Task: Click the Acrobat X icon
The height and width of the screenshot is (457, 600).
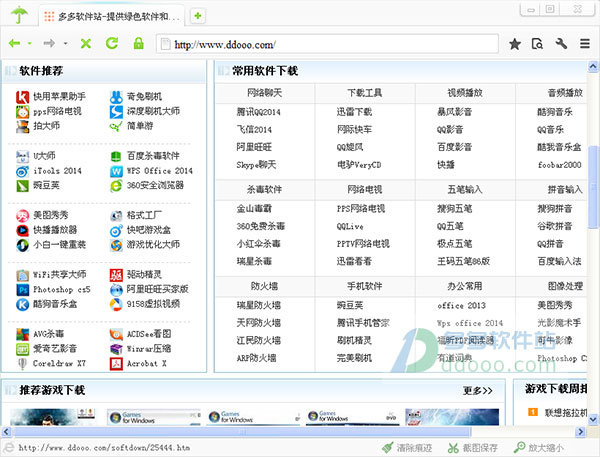Action: (116, 364)
